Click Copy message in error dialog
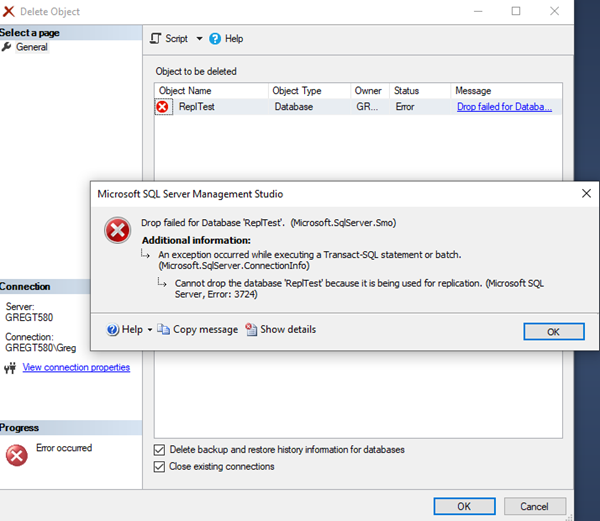The width and height of the screenshot is (600, 521). (198, 329)
